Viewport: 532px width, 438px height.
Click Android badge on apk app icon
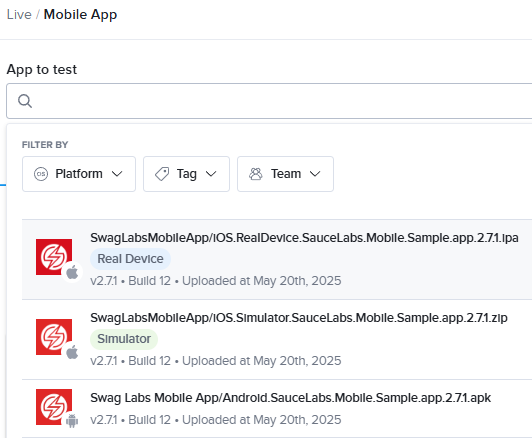(x=72, y=421)
